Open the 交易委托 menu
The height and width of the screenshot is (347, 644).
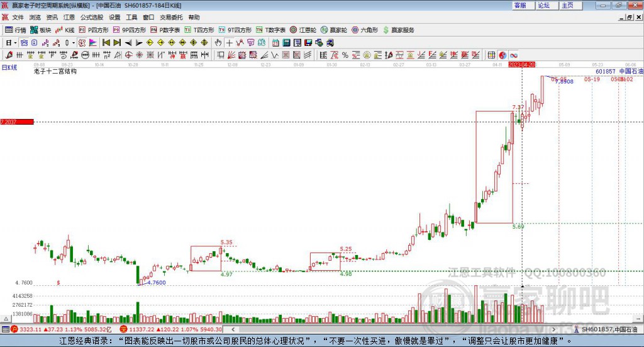(x=171, y=17)
